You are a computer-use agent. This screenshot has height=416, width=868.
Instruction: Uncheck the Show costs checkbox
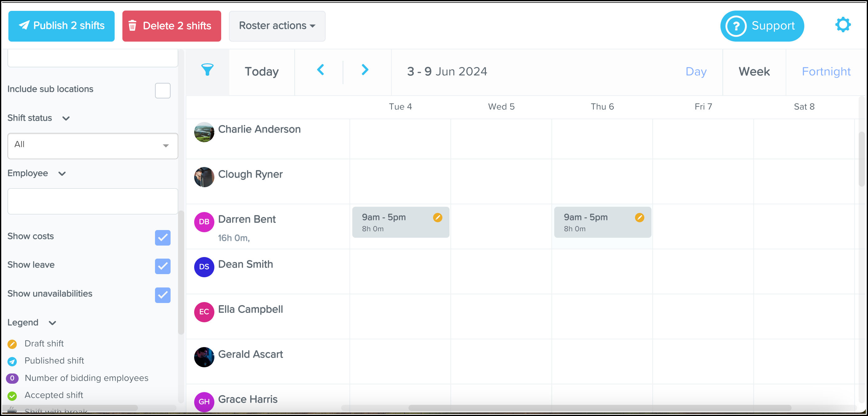tap(163, 237)
